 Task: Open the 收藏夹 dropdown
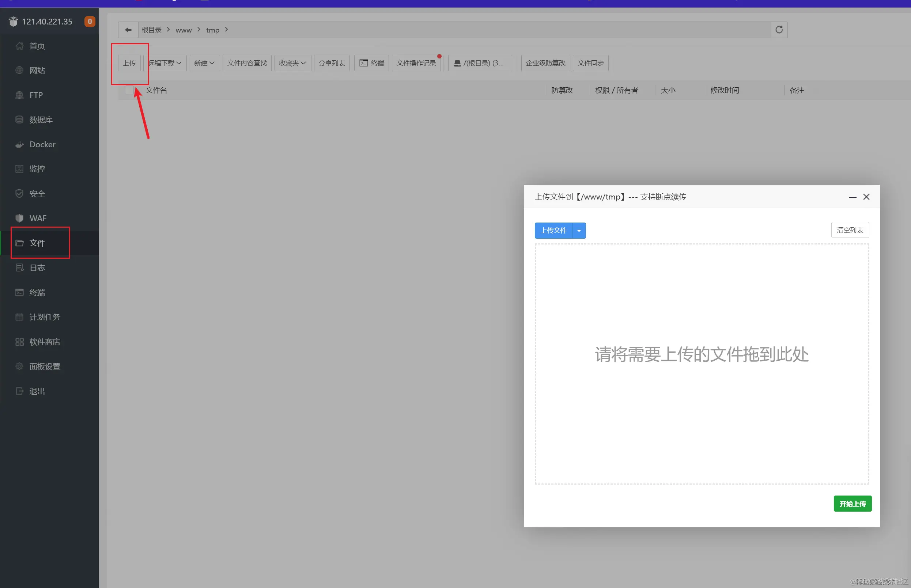point(292,63)
